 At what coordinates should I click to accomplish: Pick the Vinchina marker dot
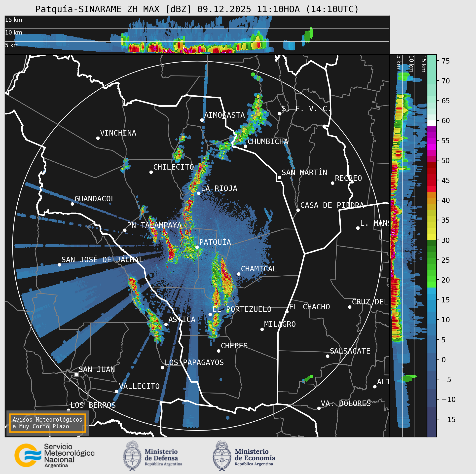tap(98, 138)
